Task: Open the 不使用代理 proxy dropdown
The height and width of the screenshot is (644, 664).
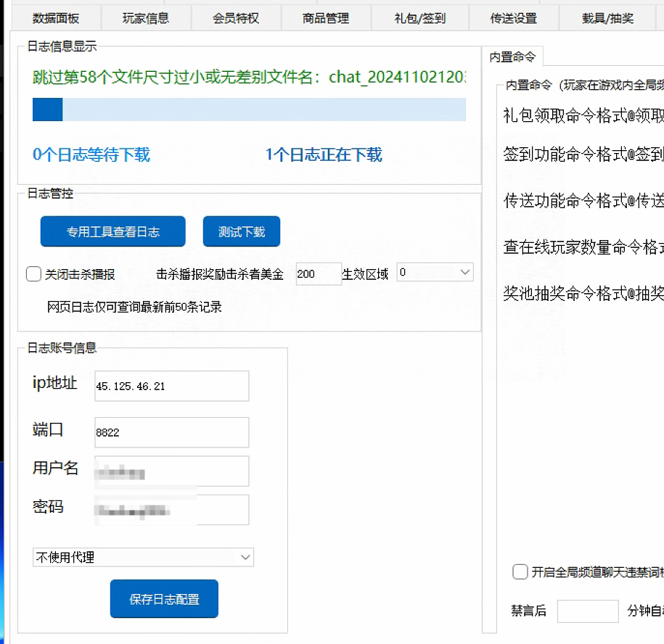Action: (143, 557)
